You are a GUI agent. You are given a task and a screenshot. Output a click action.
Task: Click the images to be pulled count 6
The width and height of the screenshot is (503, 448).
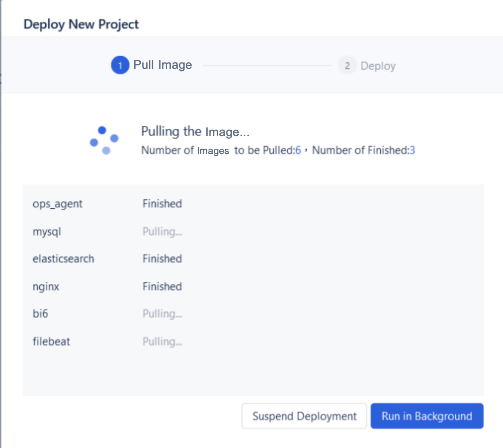[298, 150]
